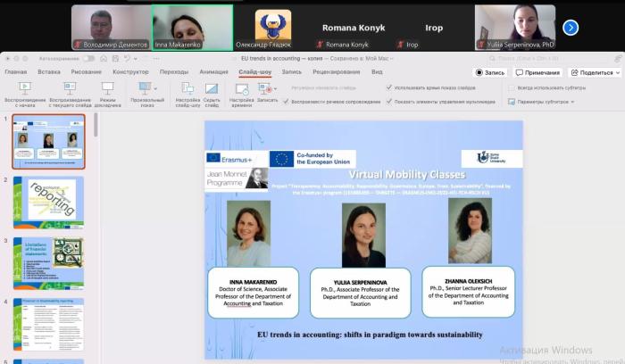Click the play from start icon

(24, 88)
